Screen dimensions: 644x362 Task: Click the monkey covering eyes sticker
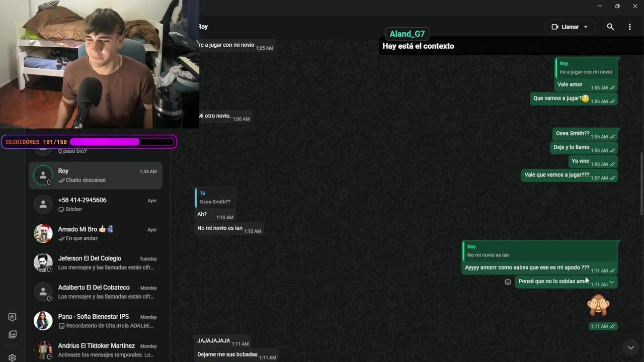click(x=599, y=305)
